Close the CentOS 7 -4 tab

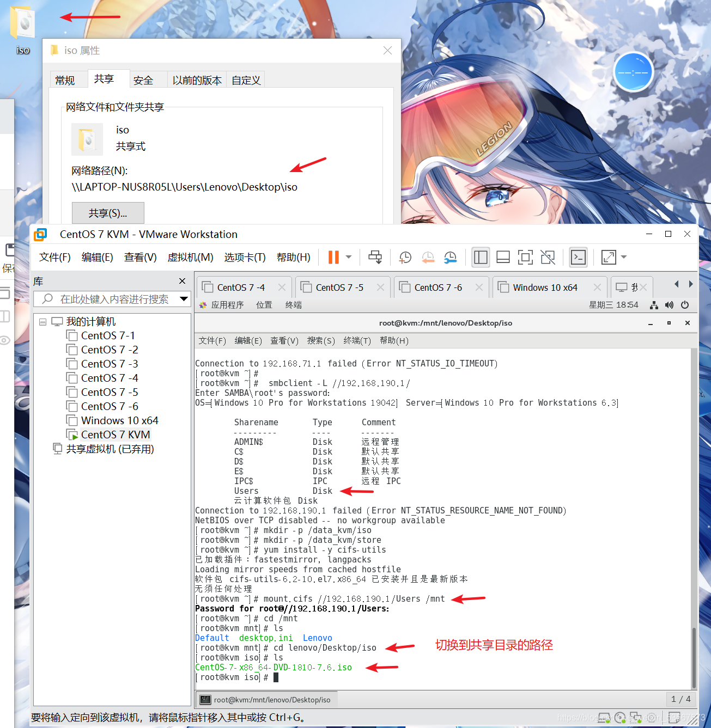(282, 287)
